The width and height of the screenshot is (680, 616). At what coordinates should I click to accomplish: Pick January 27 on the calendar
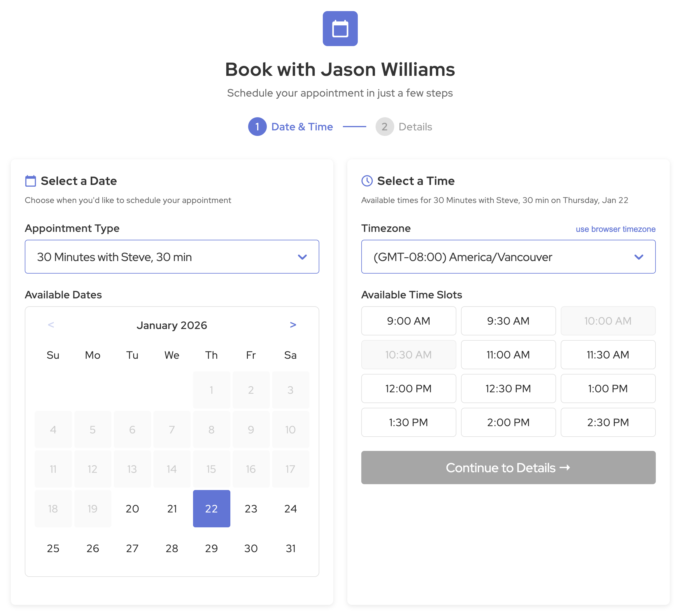pos(132,548)
